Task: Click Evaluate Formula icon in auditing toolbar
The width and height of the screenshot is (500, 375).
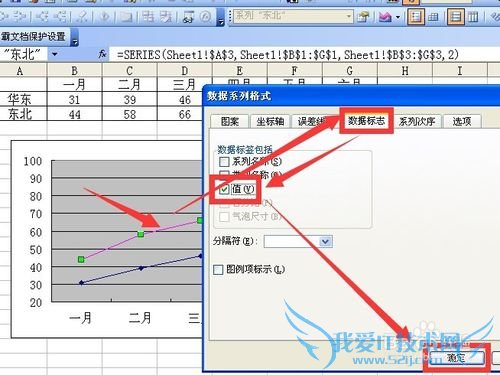Action: (206, 16)
